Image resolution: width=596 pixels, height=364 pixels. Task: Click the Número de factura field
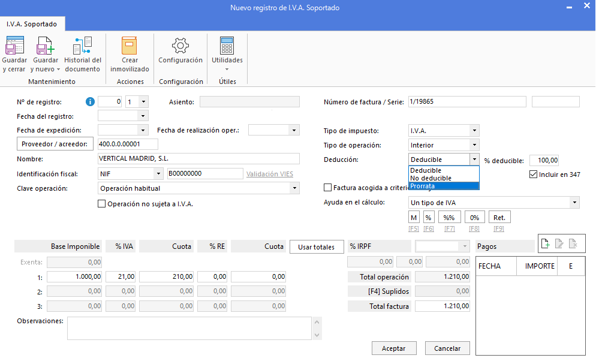click(467, 101)
